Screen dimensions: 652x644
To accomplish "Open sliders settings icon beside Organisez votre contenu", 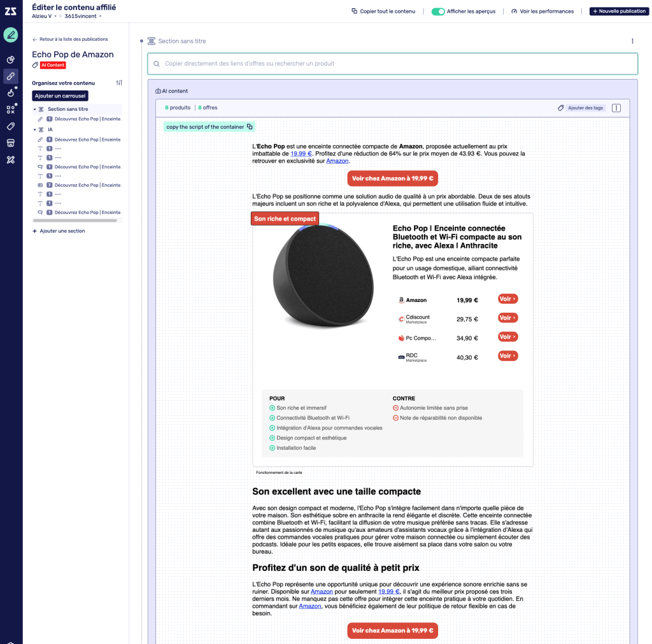I will pyautogui.click(x=119, y=83).
